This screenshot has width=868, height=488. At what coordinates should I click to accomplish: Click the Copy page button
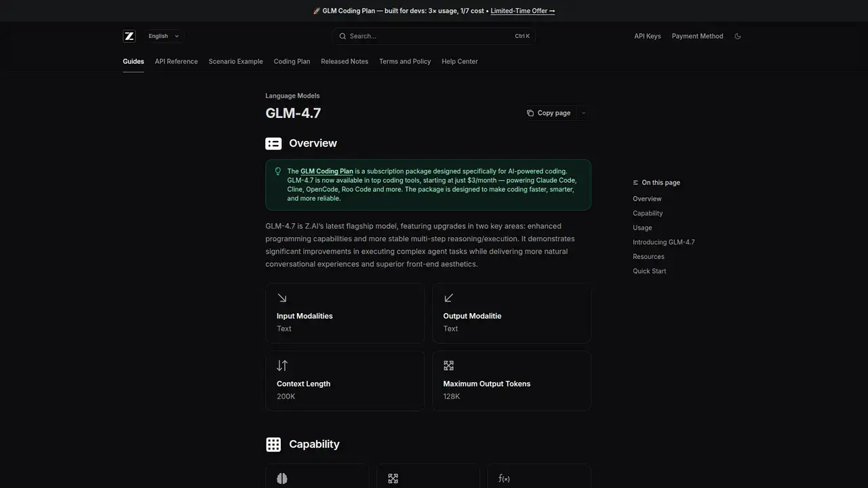coord(549,113)
